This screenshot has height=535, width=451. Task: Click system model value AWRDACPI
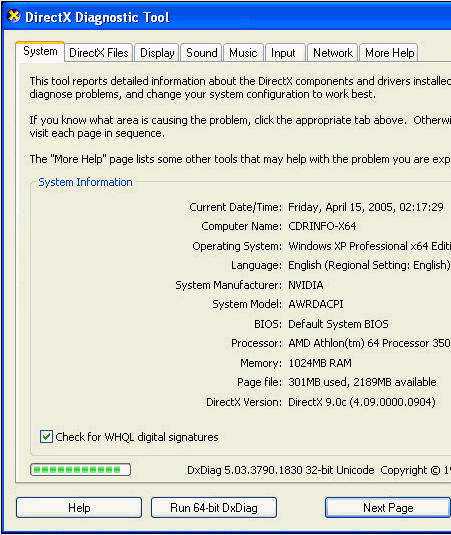pyautogui.click(x=316, y=304)
